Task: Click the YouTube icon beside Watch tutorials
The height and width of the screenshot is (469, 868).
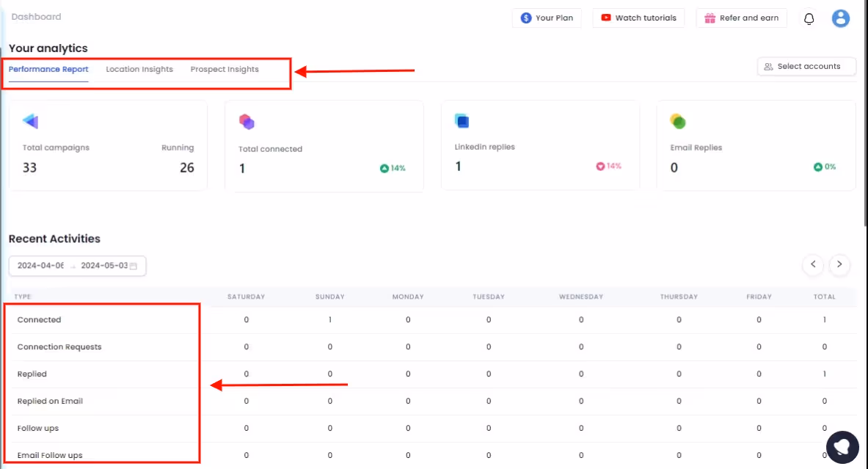Action: 605,18
